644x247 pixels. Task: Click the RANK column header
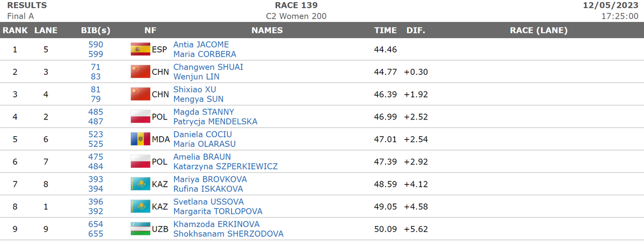pos(15,31)
